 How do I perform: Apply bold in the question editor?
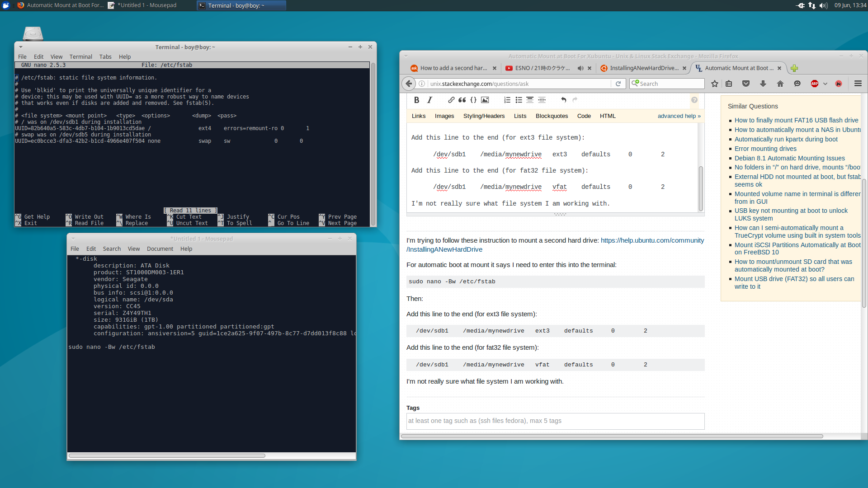click(416, 100)
